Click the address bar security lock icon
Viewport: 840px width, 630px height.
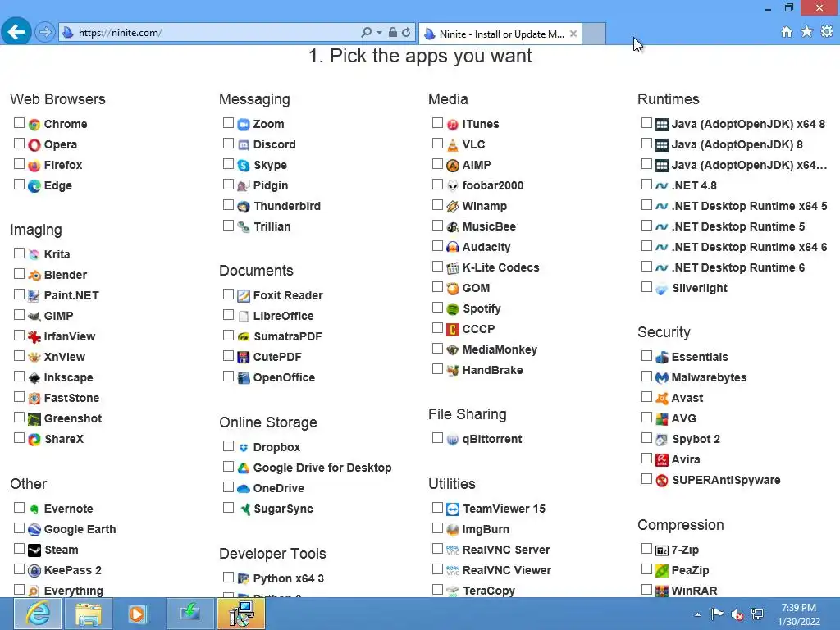pyautogui.click(x=393, y=33)
